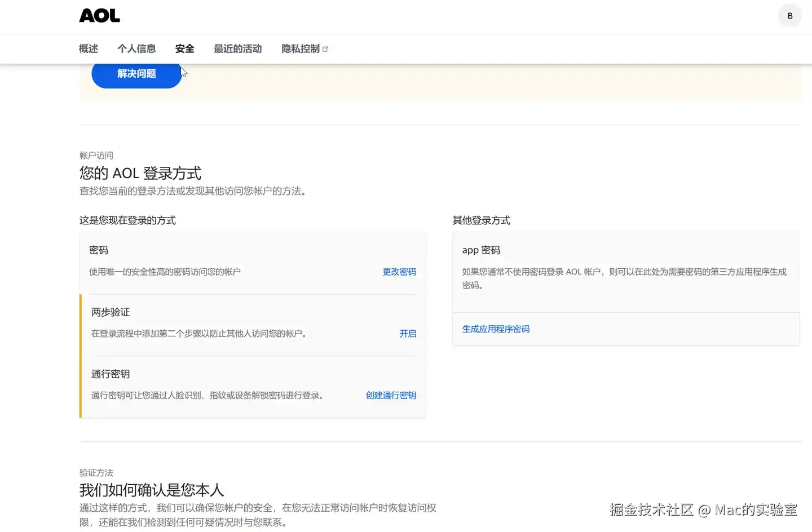Select the 您的 AOL 登录方式 heading
Screen dimensions: 812x532
[140, 173]
